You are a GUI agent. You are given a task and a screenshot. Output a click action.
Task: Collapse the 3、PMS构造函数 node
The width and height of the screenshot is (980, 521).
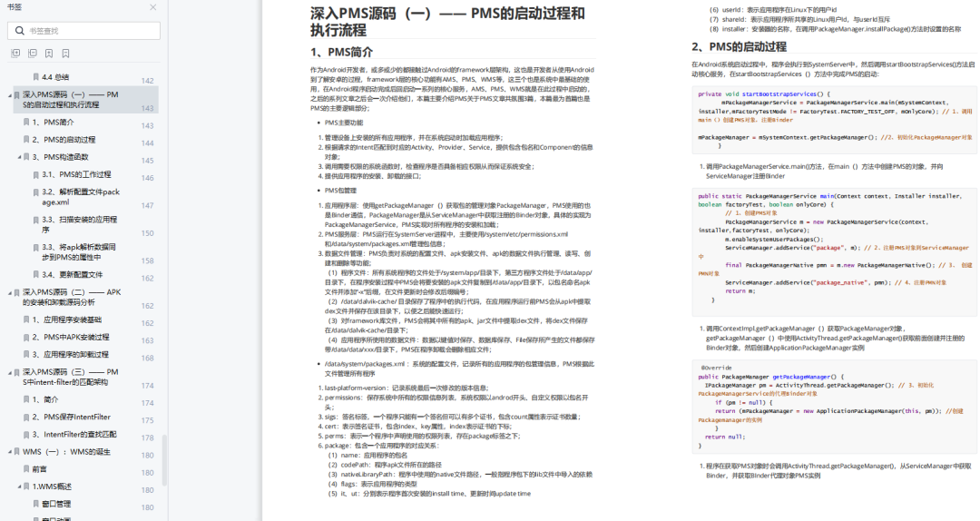19,157
